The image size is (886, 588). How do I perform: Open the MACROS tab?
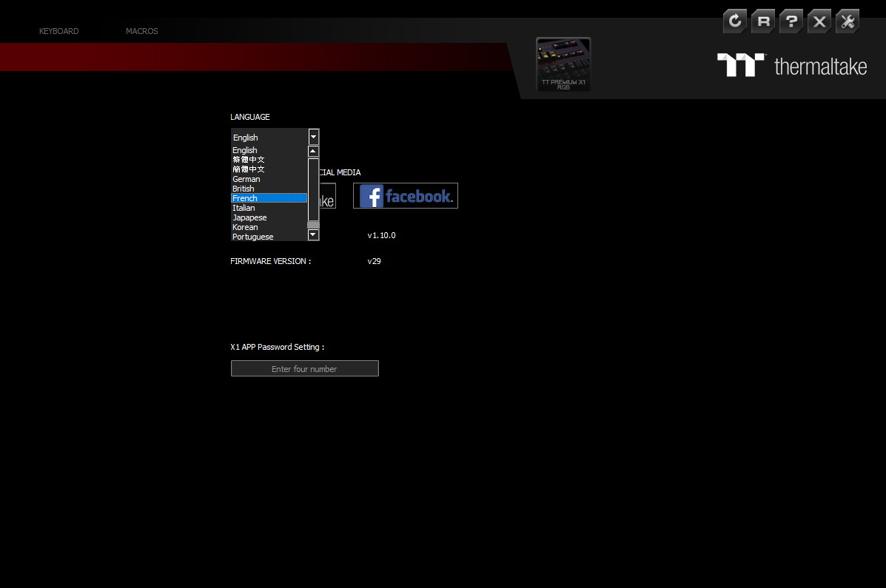point(141,31)
